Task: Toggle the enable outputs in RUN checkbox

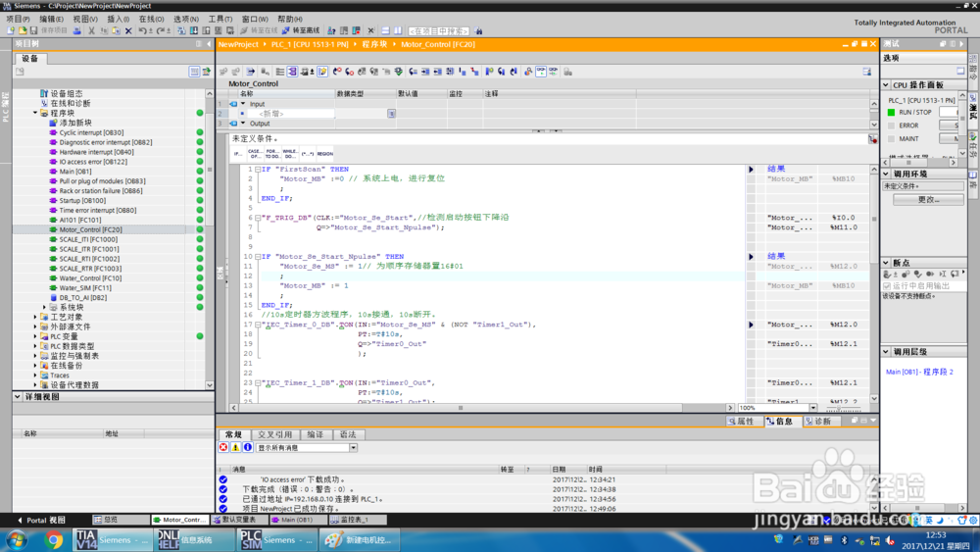Action: (x=887, y=285)
